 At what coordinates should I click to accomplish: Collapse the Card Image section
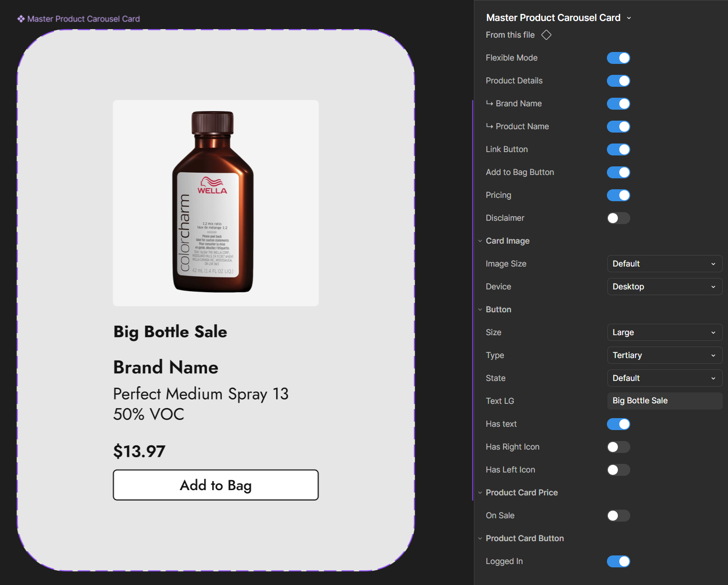click(480, 241)
